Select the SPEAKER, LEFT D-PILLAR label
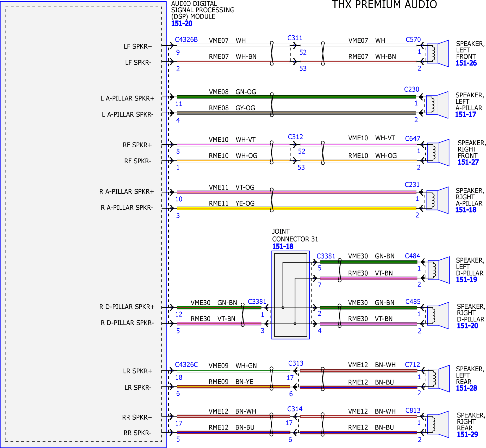 [x=470, y=267]
